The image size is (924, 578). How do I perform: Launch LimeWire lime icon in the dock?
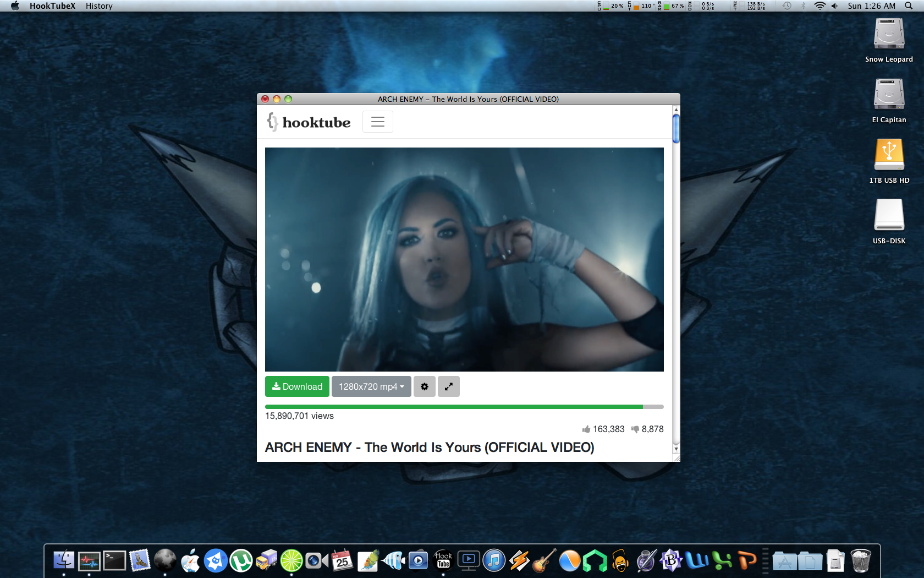coord(291,561)
